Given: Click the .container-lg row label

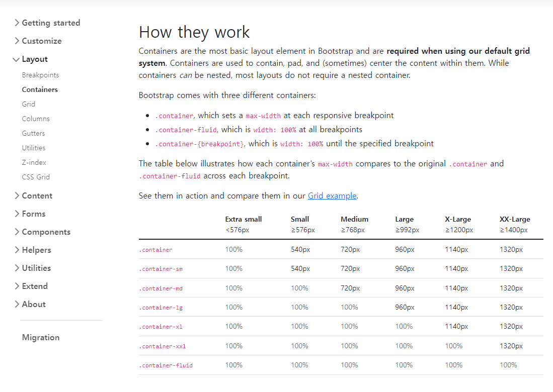Looking at the screenshot, I should coord(161,308).
